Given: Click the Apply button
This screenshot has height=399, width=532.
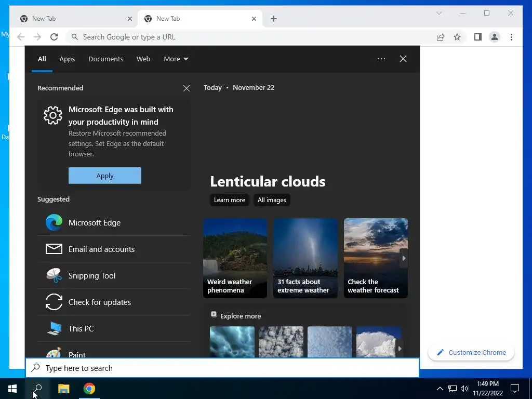Looking at the screenshot, I should point(105,176).
